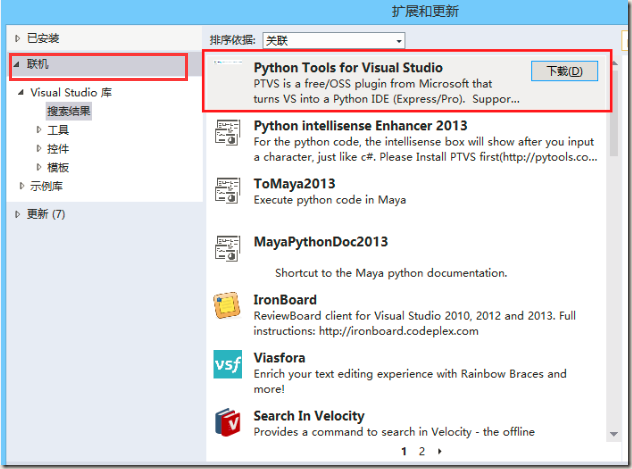The height and width of the screenshot is (469, 632).
Task: Click the ToMaya2013 extension icon
Action: click(227, 191)
